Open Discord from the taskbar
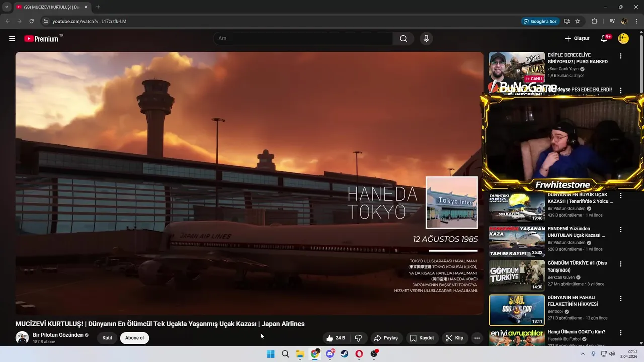Viewport: 644px width, 362px height. 330,354
